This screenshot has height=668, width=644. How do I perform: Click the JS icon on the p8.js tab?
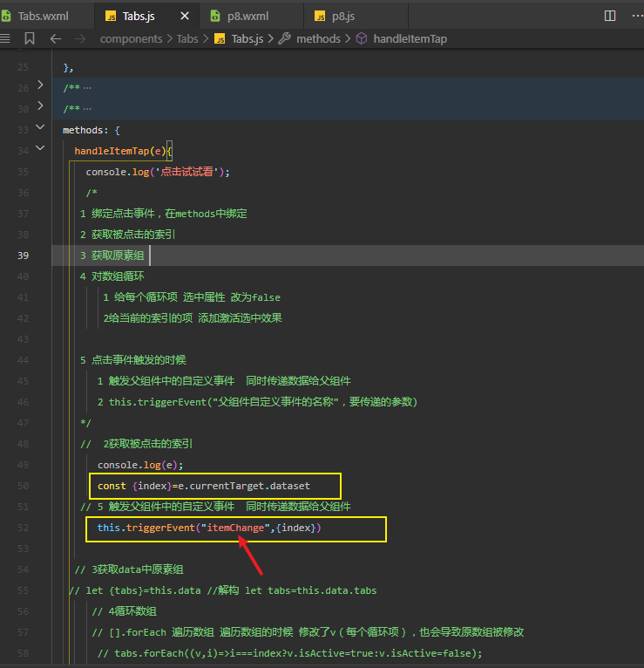click(320, 17)
